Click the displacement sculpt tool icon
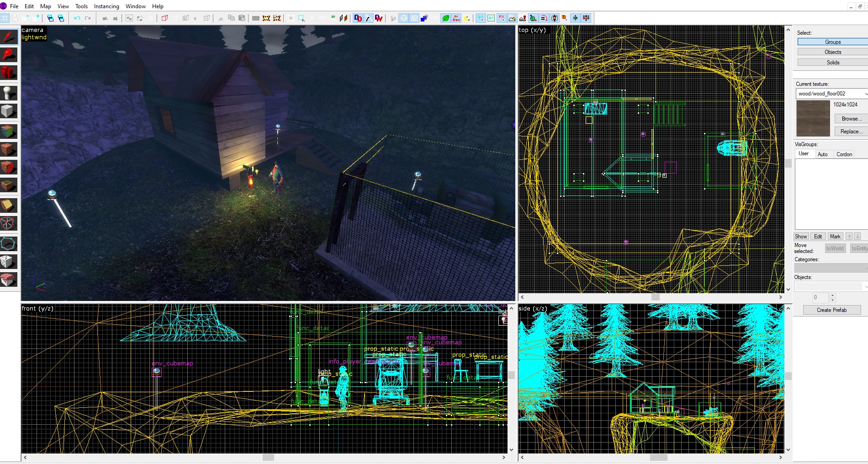 523,18
